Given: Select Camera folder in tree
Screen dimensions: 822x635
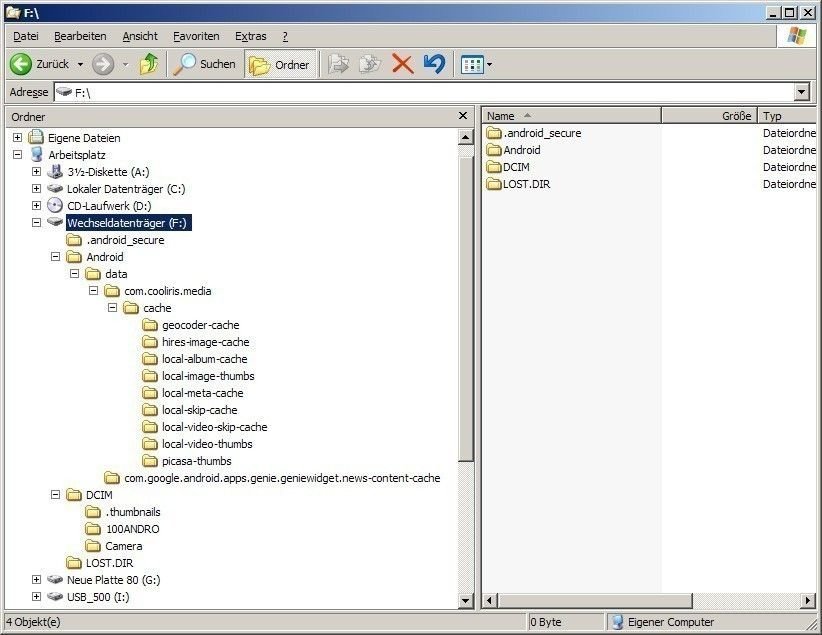Looking at the screenshot, I should (114, 546).
